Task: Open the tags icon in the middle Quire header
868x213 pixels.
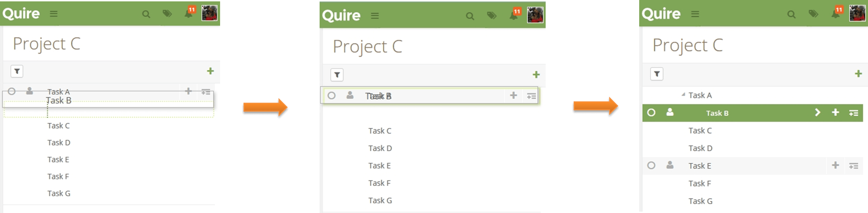Action: click(x=492, y=16)
